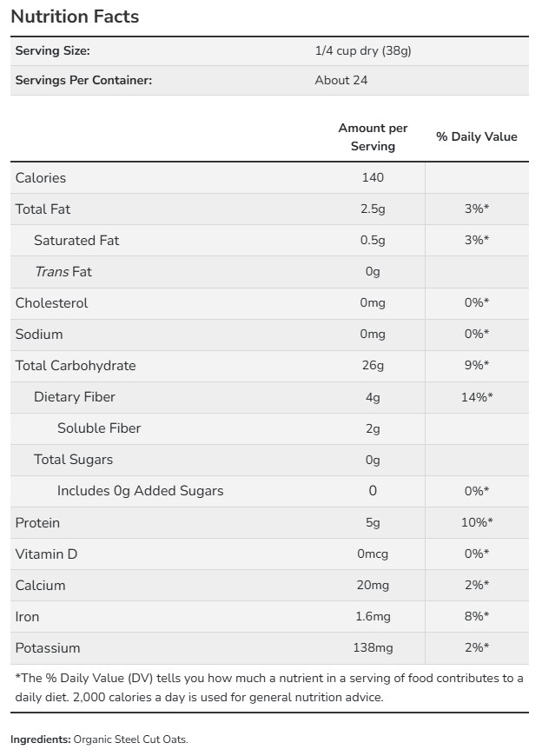Click the Includes 0g Added Sugars label

pyautogui.click(x=140, y=491)
